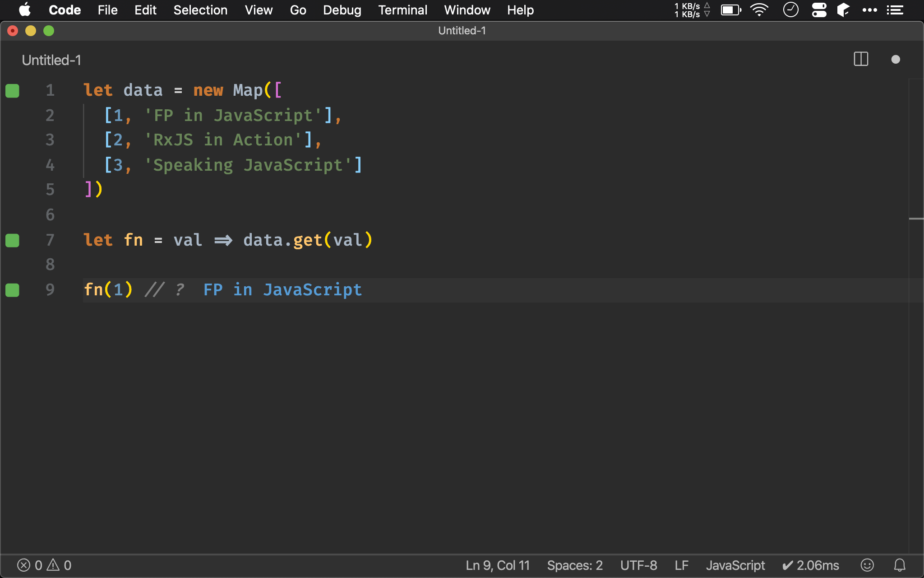This screenshot has height=578, width=924.
Task: Click the green Quokka marker on line 1
Action: pos(12,90)
